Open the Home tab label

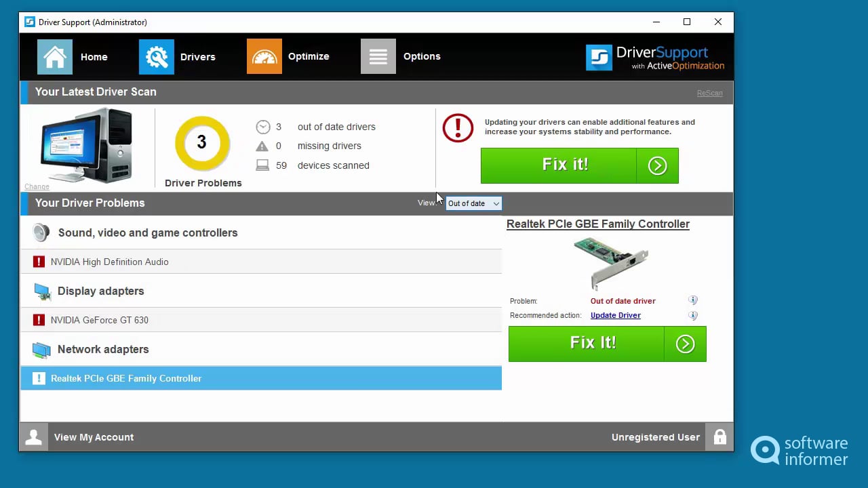pos(94,57)
